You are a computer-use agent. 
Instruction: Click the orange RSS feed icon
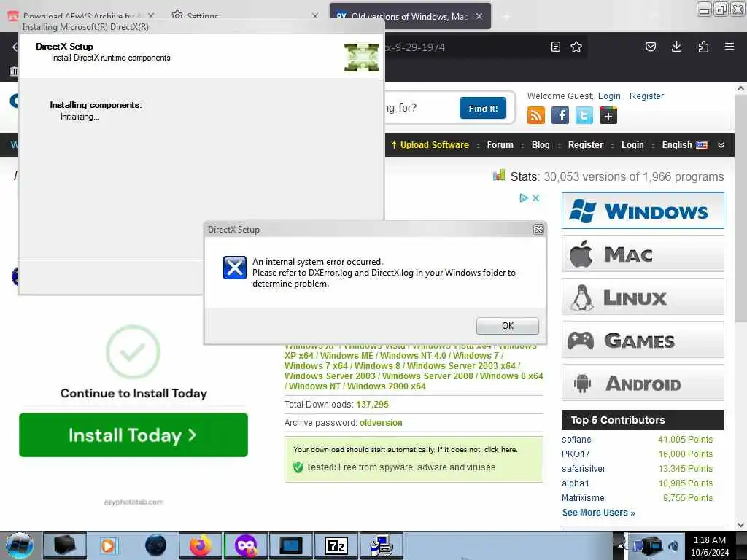pos(536,115)
